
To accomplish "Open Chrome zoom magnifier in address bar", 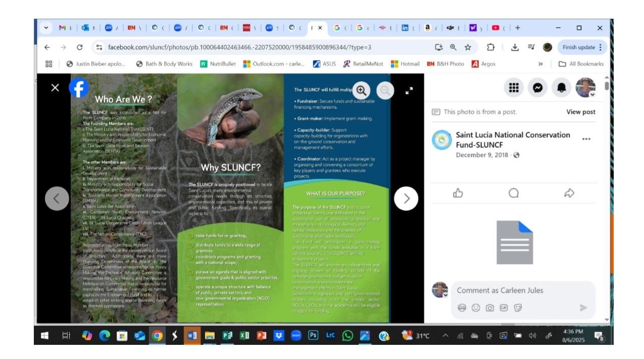I will 453,47.
